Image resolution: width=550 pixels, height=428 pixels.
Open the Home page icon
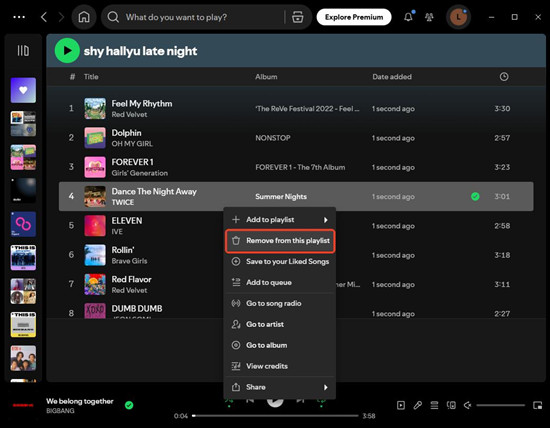(x=84, y=17)
